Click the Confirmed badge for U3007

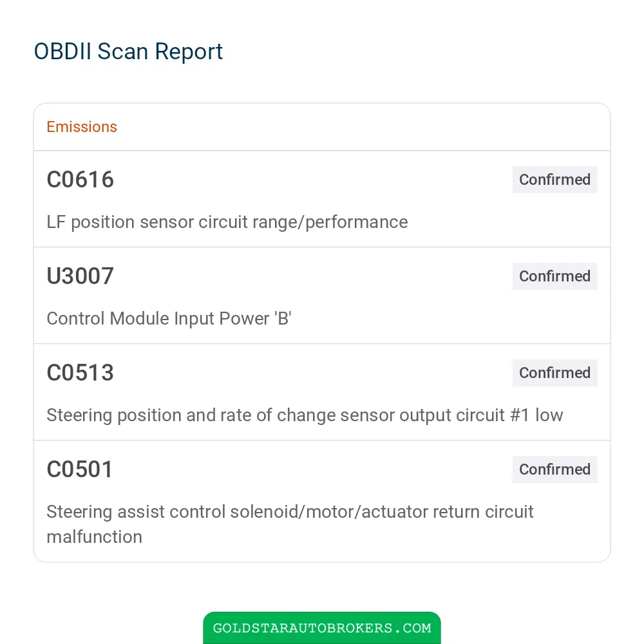tap(554, 276)
